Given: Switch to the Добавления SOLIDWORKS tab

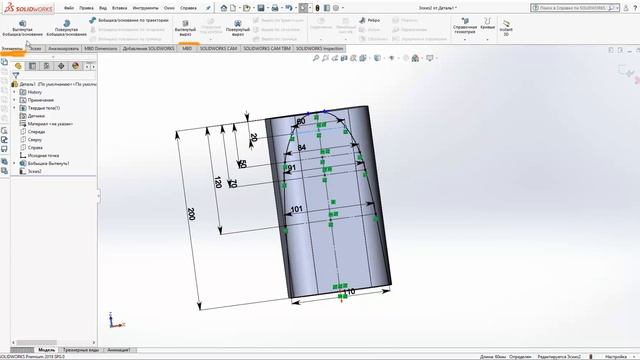Looking at the screenshot, I should point(149,49).
